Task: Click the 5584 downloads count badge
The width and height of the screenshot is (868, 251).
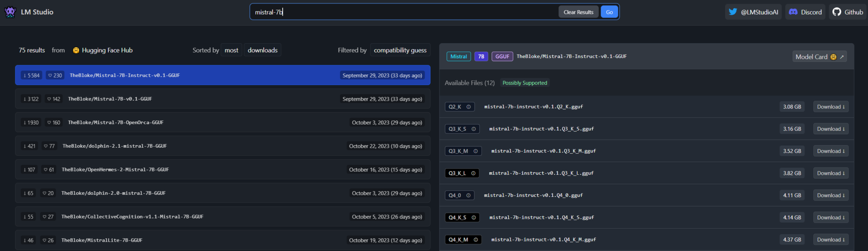Action: click(31, 75)
